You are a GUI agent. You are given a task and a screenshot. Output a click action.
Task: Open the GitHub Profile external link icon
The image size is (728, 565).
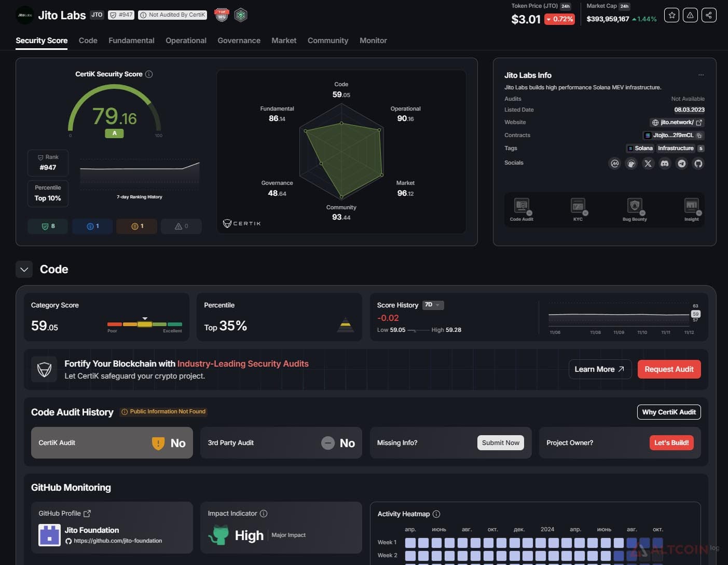(87, 514)
